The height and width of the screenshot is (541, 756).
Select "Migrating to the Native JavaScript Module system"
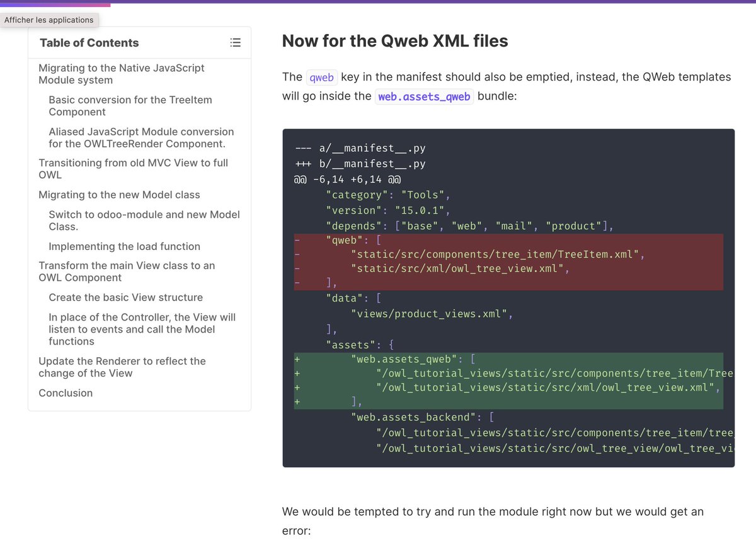coord(122,74)
